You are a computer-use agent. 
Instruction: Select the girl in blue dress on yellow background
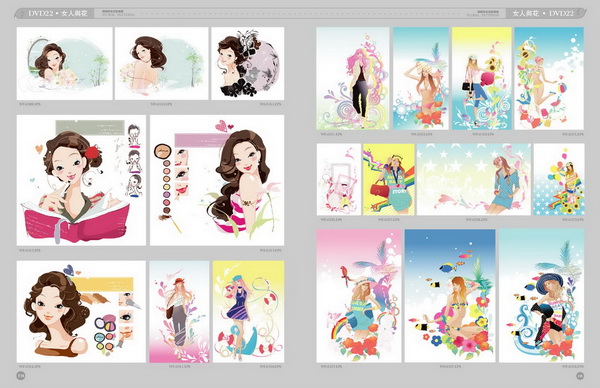[248, 312]
